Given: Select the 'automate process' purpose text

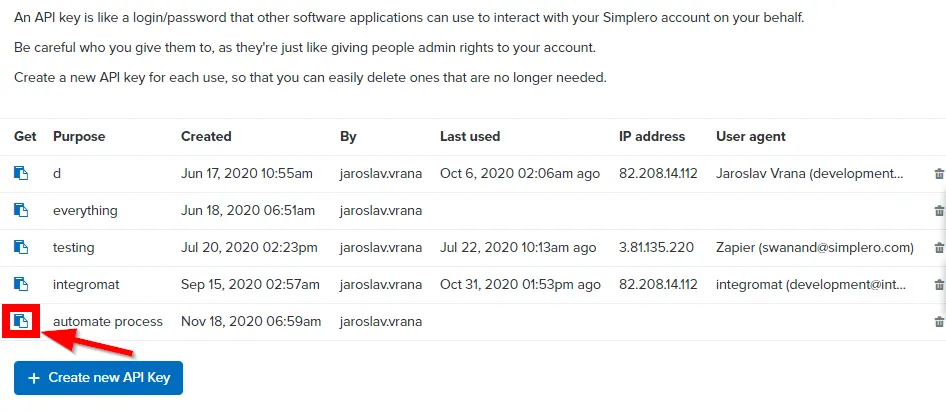Looking at the screenshot, I should coord(107,321).
